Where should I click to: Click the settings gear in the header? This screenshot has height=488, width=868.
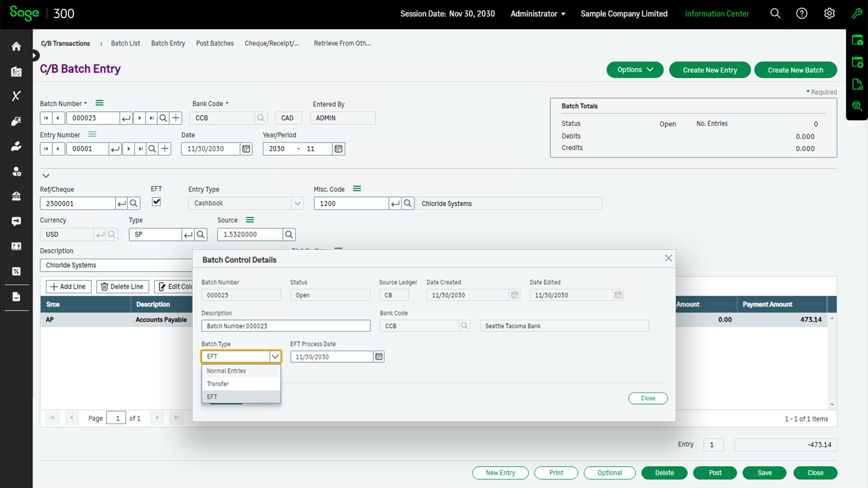(x=829, y=14)
